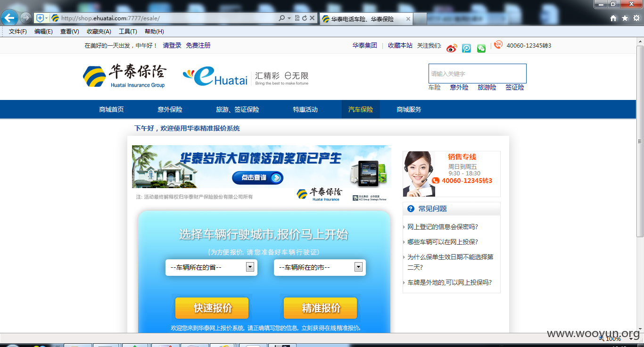Click the blue question mark icon by 常见问题
Screen dimensions: 644x347
[x=411, y=208]
